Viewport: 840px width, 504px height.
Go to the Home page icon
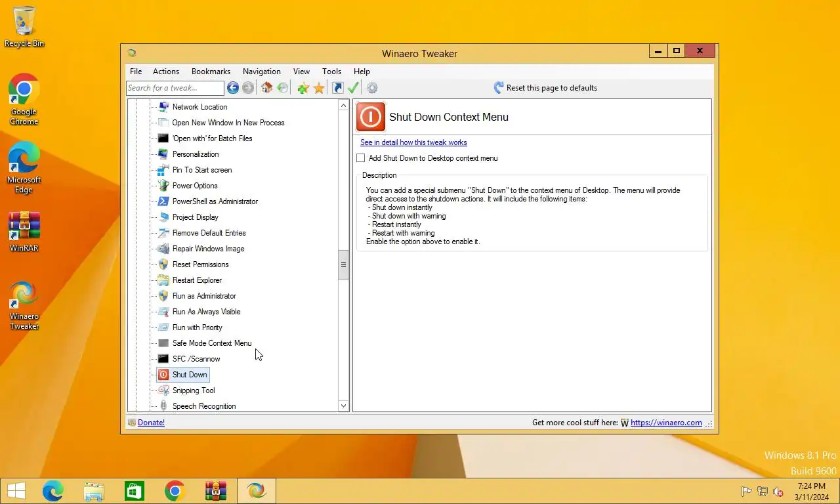[x=266, y=88]
